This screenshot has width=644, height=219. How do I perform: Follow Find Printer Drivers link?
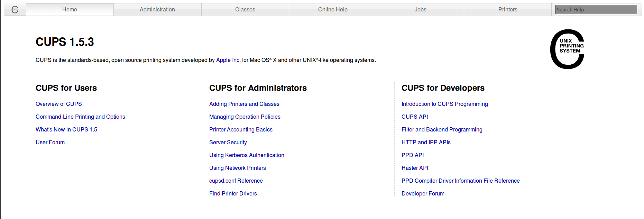(233, 194)
